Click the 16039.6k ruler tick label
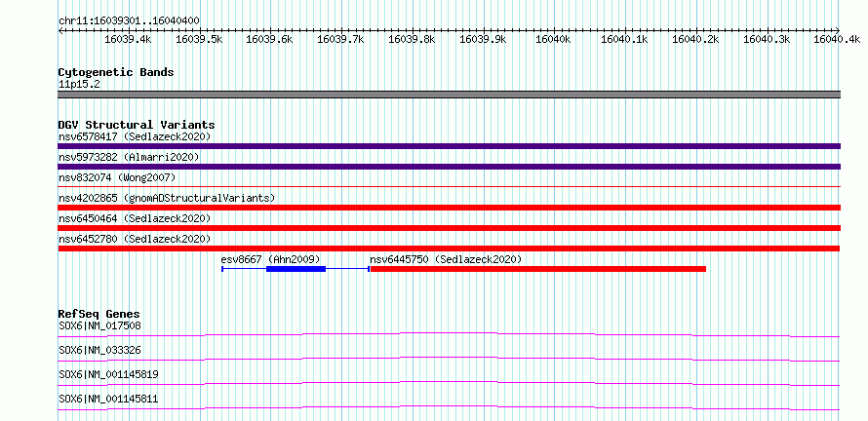The height and width of the screenshot is (421, 868). tap(269, 39)
